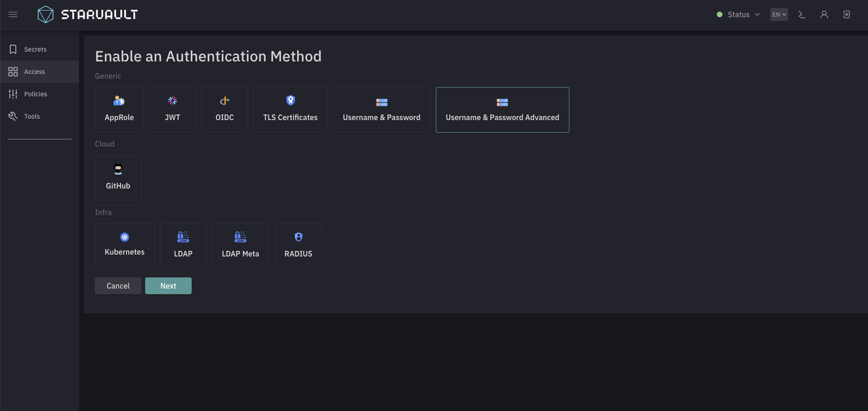
Task: Click the Cancel button
Action: pyautogui.click(x=118, y=286)
